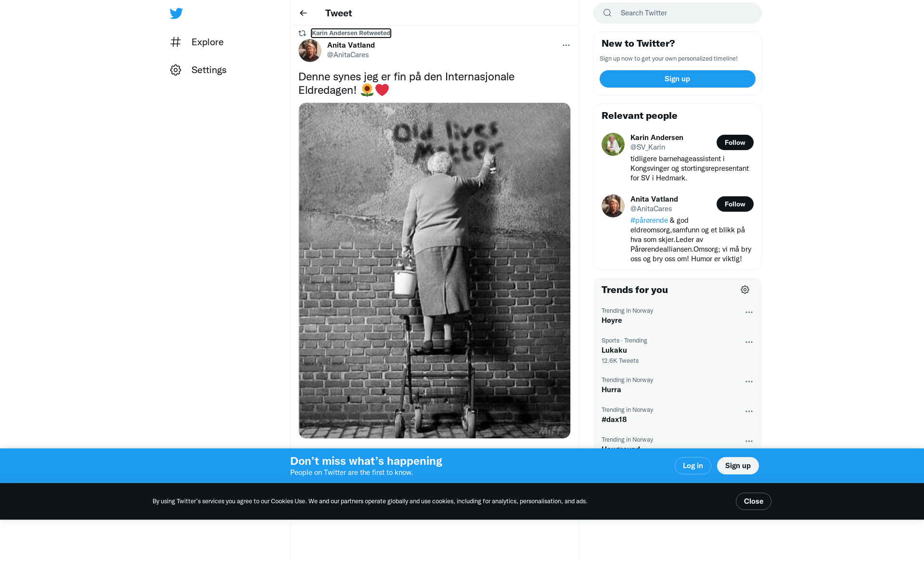Open #pårørende hashtag link

649,220
